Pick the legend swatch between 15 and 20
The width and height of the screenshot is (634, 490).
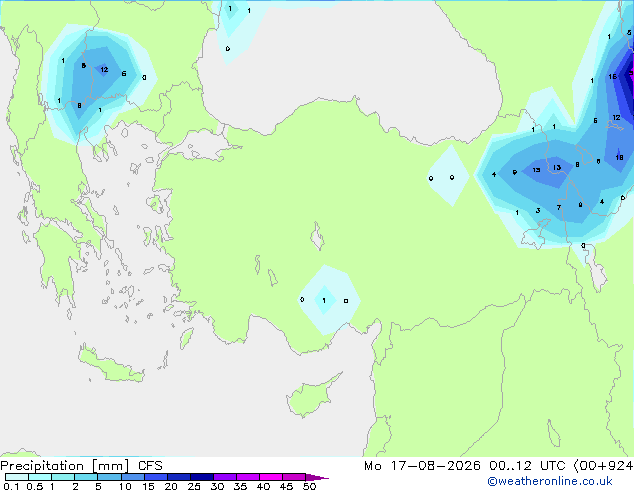(156, 477)
